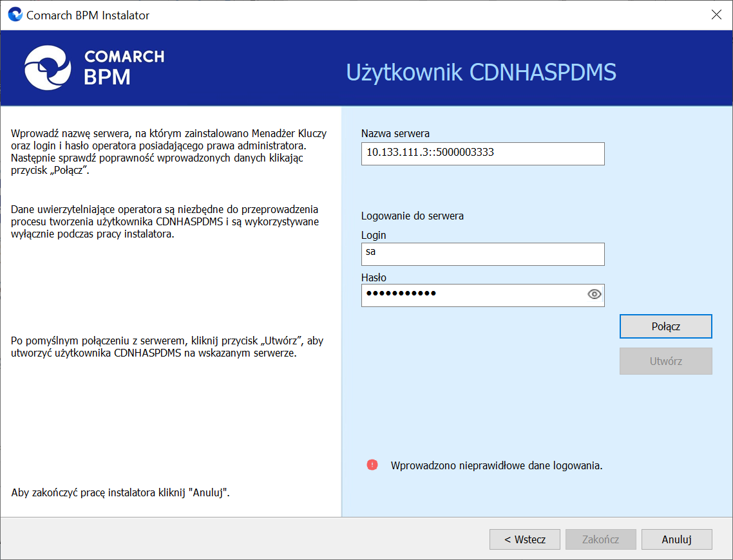Click the Comarch BPM logo in the banner

[95, 68]
